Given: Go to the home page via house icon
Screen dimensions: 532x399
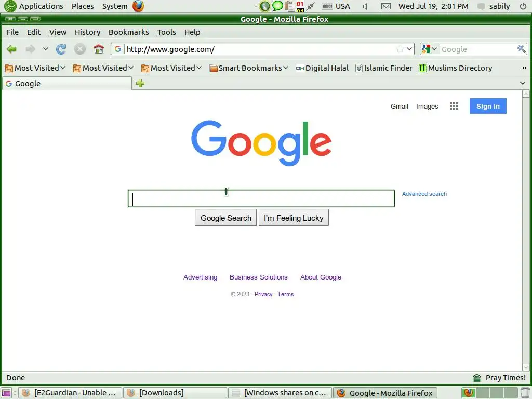Looking at the screenshot, I should tap(99, 49).
